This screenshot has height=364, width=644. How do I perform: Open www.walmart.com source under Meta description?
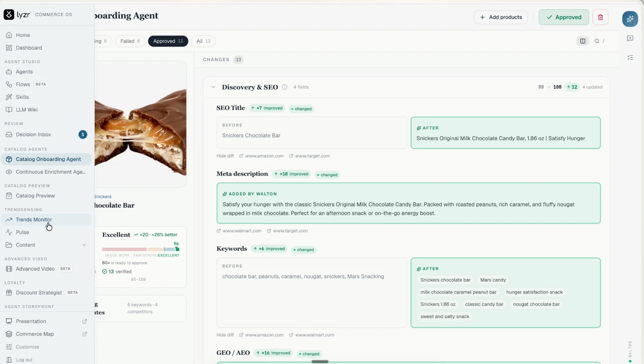point(239,231)
